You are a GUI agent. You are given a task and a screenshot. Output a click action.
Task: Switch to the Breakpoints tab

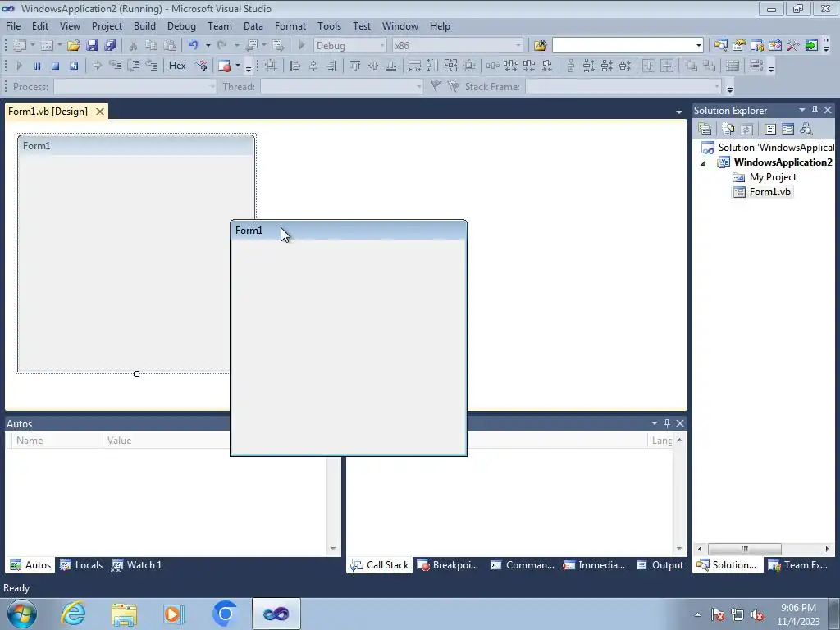(x=448, y=565)
